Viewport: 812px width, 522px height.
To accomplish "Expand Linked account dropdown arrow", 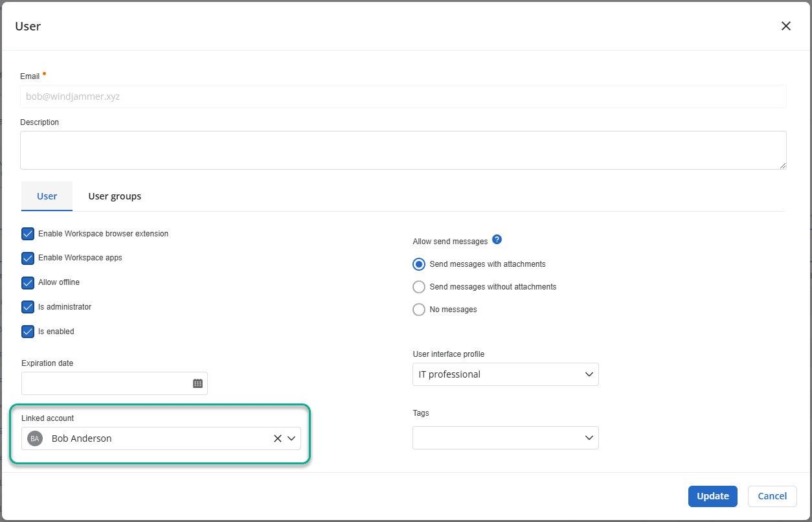I will (x=291, y=438).
